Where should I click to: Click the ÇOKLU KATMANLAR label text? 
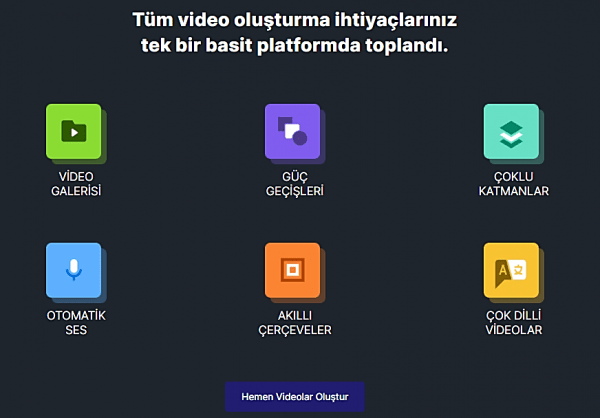click(514, 184)
